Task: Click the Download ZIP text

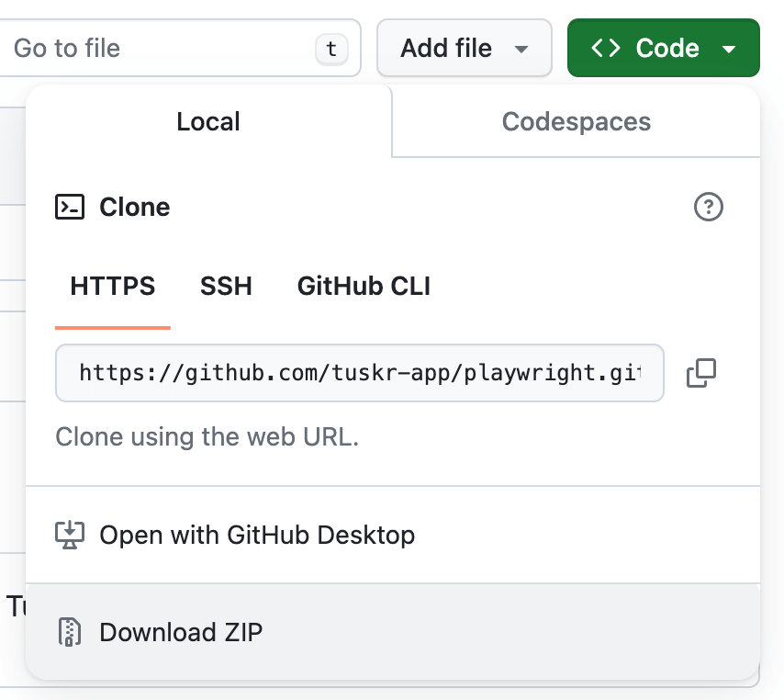Action: [x=181, y=632]
